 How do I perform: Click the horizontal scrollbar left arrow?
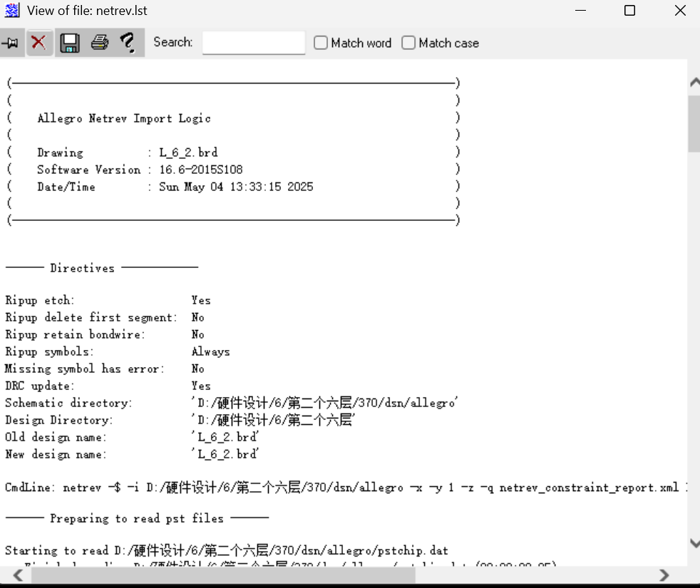click(x=19, y=575)
